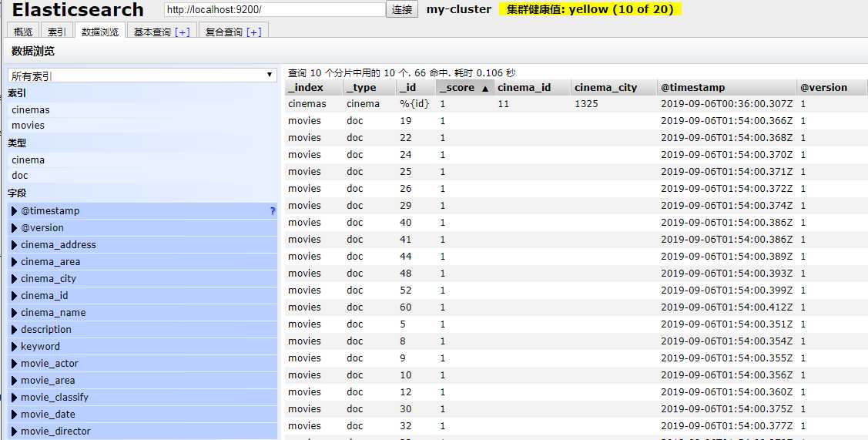The width and height of the screenshot is (868, 440).
Task: Click the Elasticsearch title heading
Action: pos(78,10)
